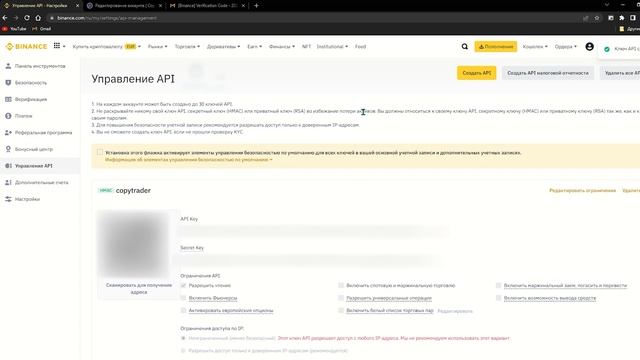Click Редактировать link next to whitelist
The height and width of the screenshot is (360, 640).
tap(455, 311)
